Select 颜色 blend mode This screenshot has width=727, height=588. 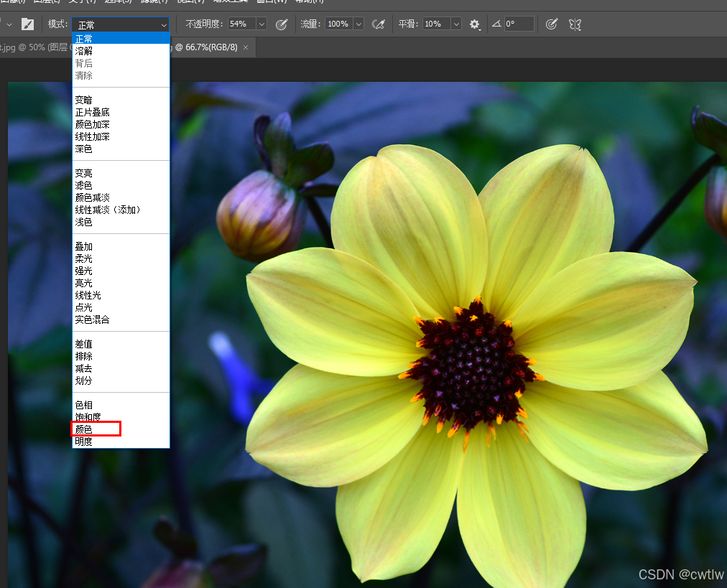pos(121,429)
